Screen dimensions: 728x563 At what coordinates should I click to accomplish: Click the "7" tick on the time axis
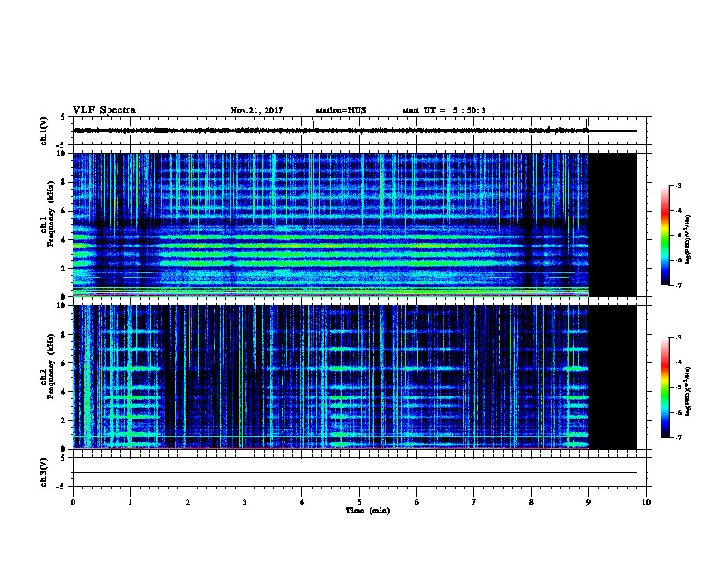pos(474,502)
